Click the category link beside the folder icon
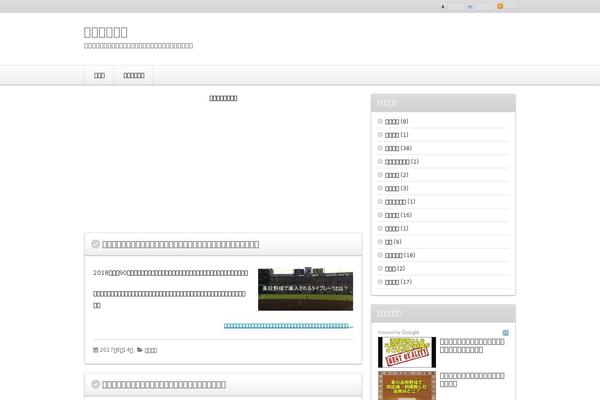600x400 pixels. coord(151,350)
